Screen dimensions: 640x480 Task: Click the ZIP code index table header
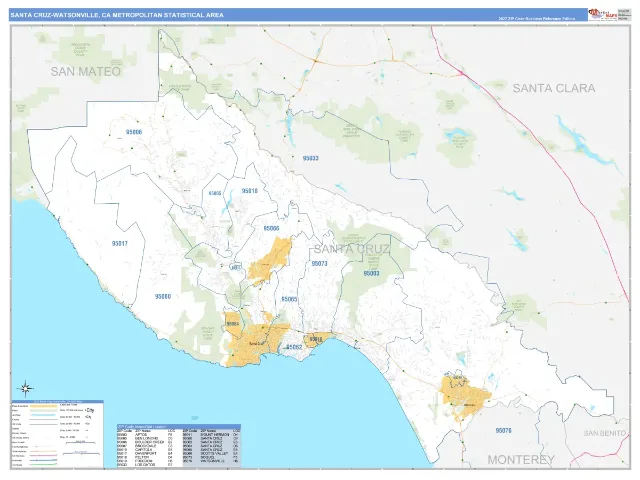pyautogui.click(x=178, y=427)
